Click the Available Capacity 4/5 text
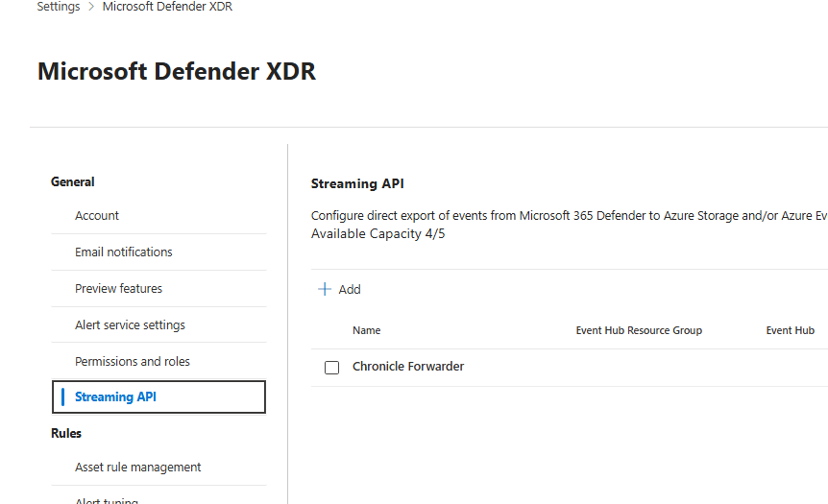The image size is (828, 504). click(378, 234)
